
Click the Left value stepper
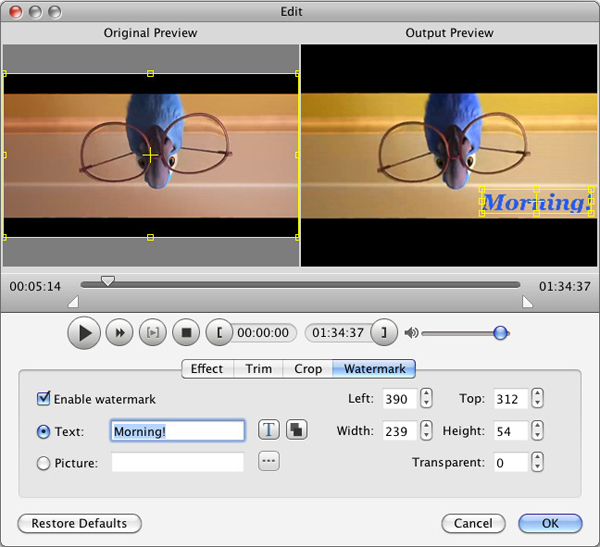[x=426, y=398]
